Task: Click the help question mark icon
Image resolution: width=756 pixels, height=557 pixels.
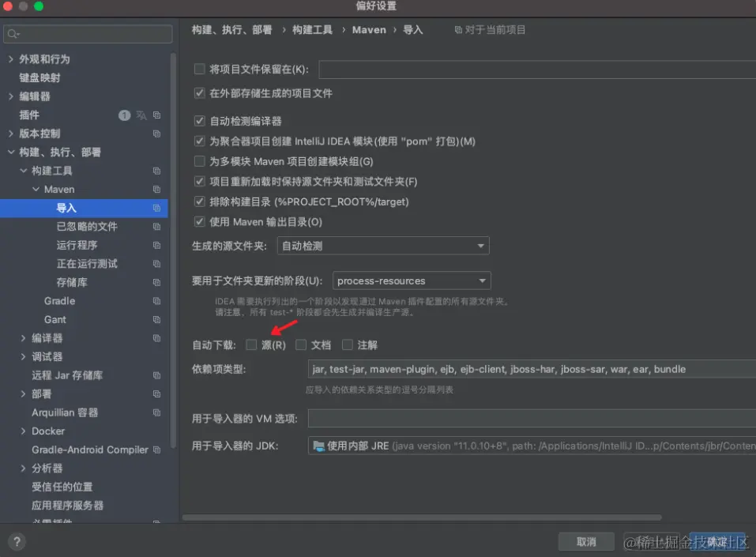Action: click(17, 541)
